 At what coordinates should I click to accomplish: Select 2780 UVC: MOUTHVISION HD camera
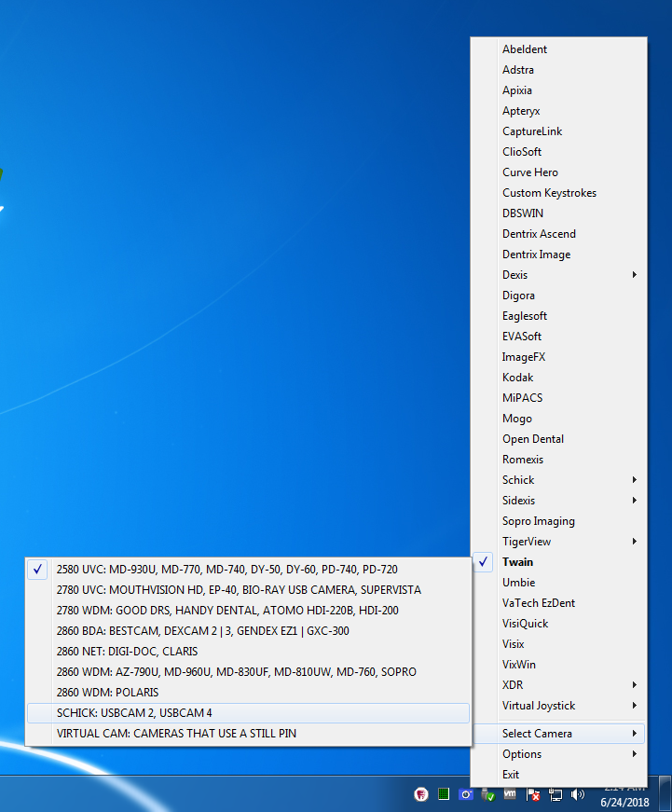249,590
